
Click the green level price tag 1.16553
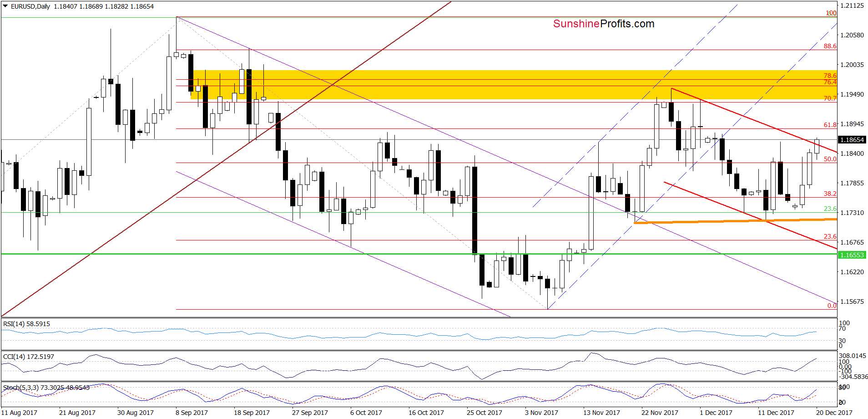[x=852, y=255]
